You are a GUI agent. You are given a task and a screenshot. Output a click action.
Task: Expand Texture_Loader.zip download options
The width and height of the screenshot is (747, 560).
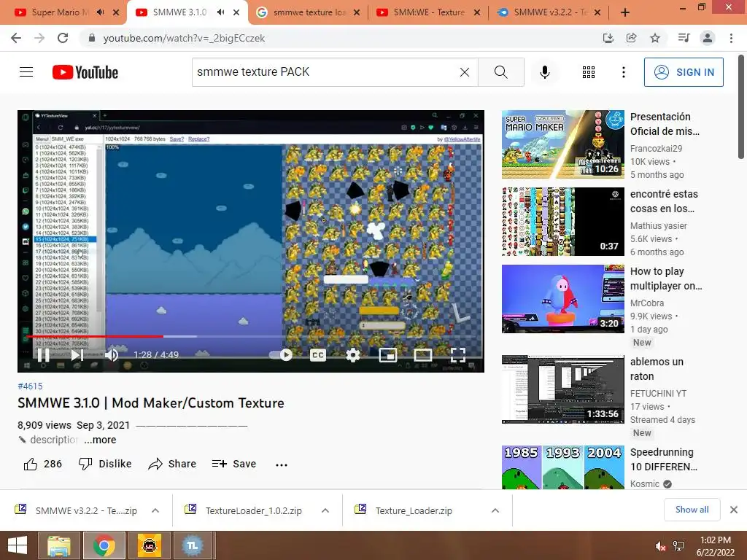495,510
